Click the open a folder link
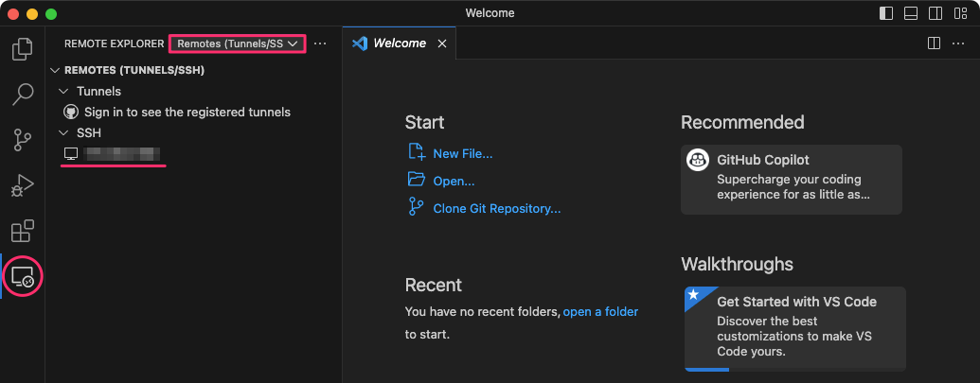 pyautogui.click(x=600, y=311)
